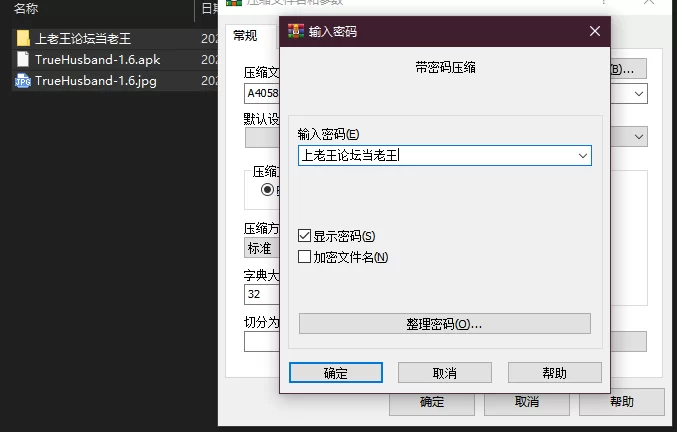Click the 带密码压缩 heading text
This screenshot has height=432, width=677.
445,67
